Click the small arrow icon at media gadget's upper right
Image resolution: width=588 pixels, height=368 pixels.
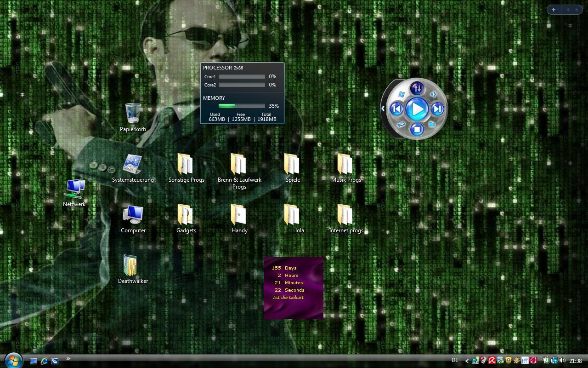433,94
